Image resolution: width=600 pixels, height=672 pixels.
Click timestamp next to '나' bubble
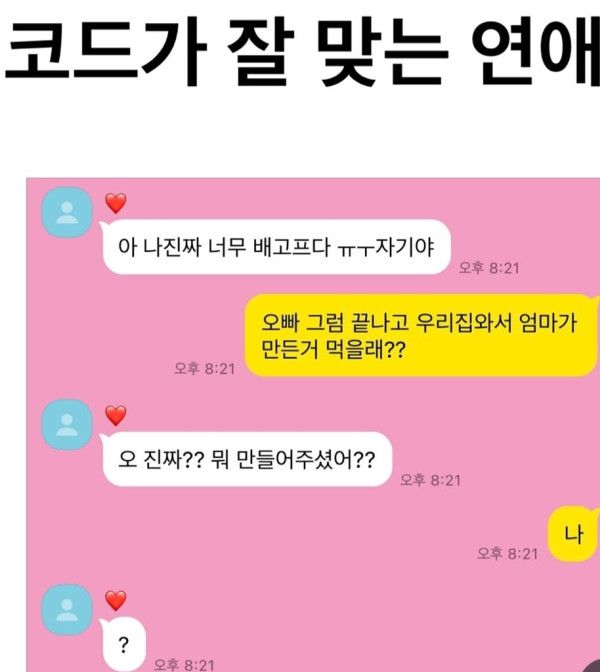coord(507,554)
